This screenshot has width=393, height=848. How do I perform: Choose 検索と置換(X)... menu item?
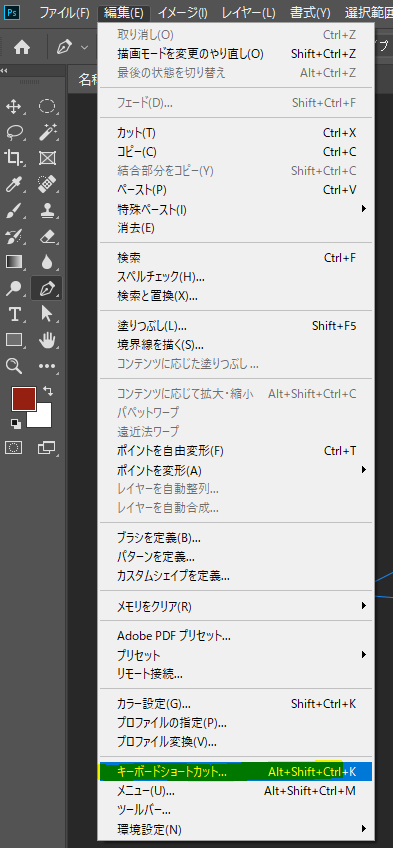(x=235, y=296)
